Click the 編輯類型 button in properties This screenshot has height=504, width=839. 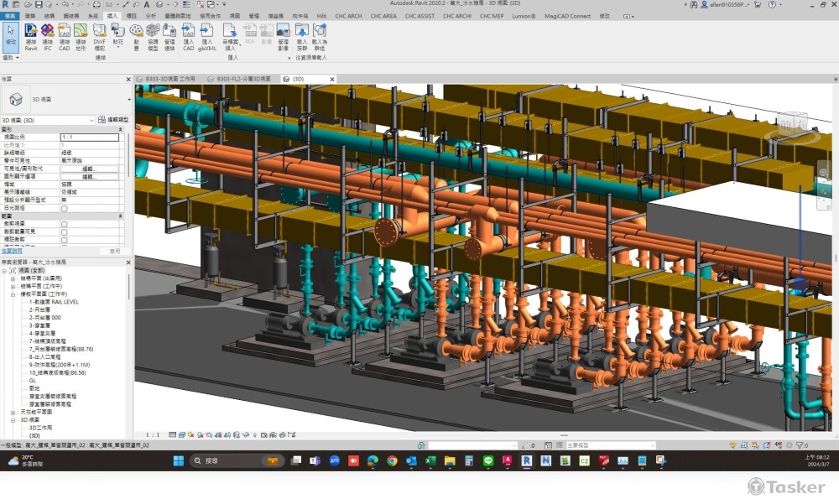[x=113, y=120]
